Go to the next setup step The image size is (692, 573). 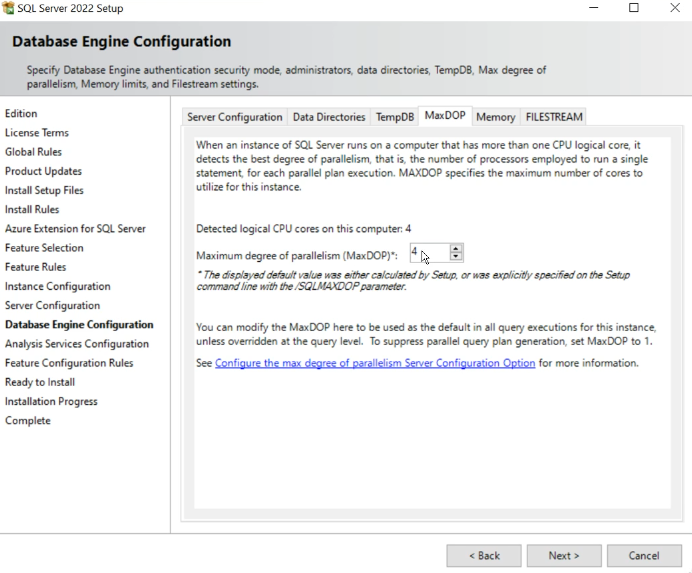(x=564, y=555)
